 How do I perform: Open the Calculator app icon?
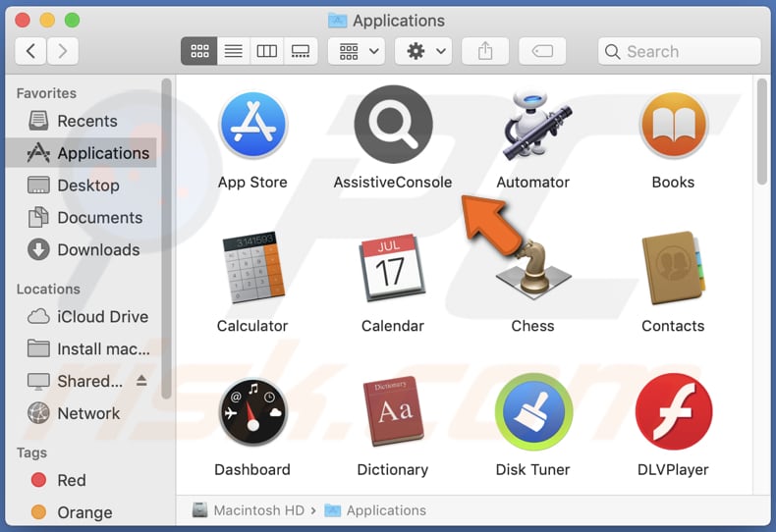253,267
